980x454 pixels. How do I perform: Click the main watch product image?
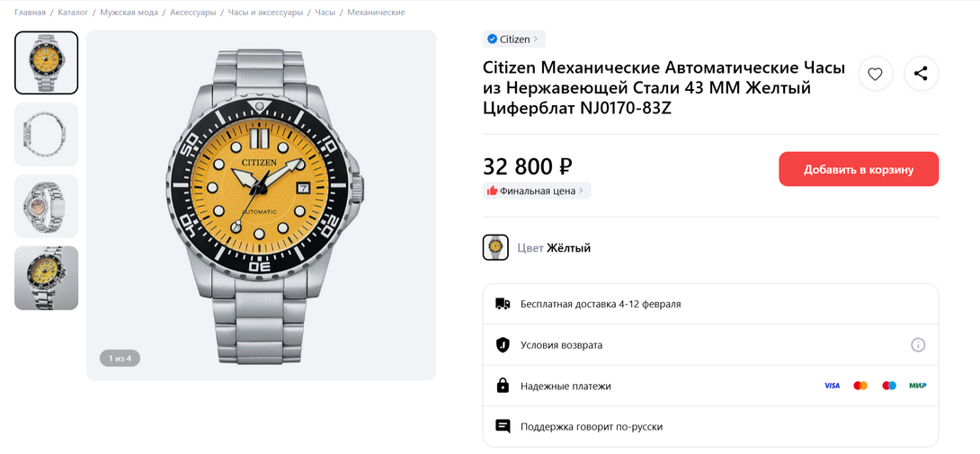pyautogui.click(x=262, y=205)
